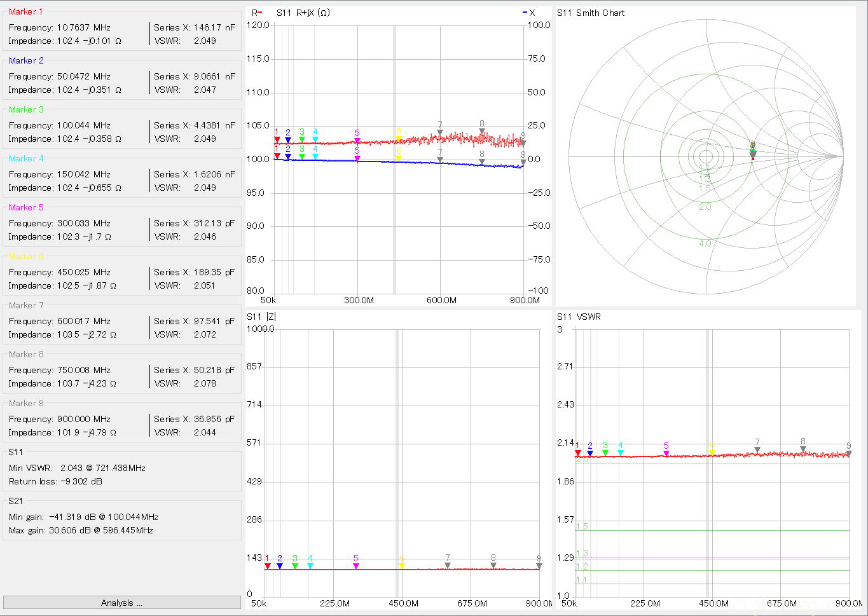Click blue marker 2 in VSWR chart
Image resolution: width=868 pixels, height=616 pixels.
pyautogui.click(x=590, y=453)
